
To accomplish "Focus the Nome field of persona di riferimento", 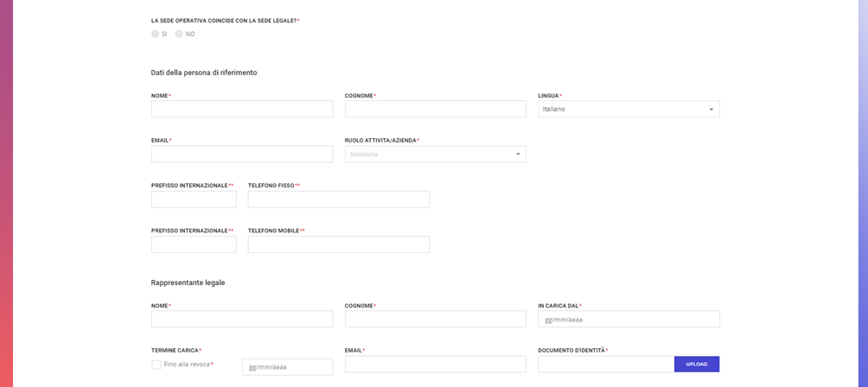I will point(242,109).
